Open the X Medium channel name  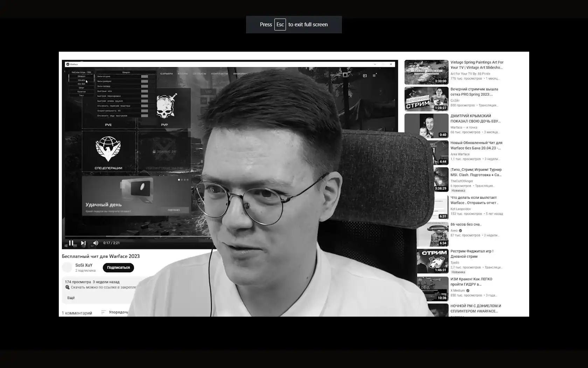click(457, 291)
